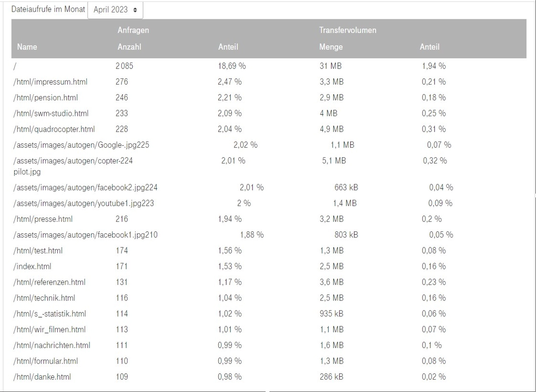Viewport: 536px width, 392px height.
Task: Click the Dateiaufrufe im Monat label
Action: (x=48, y=9)
